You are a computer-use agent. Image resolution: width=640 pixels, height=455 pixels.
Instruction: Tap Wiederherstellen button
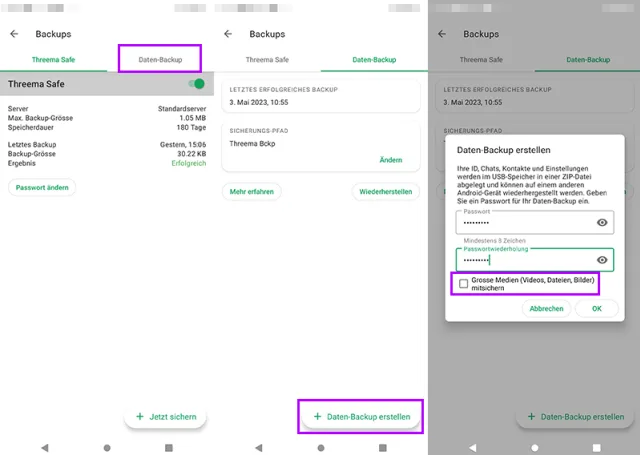(x=386, y=191)
